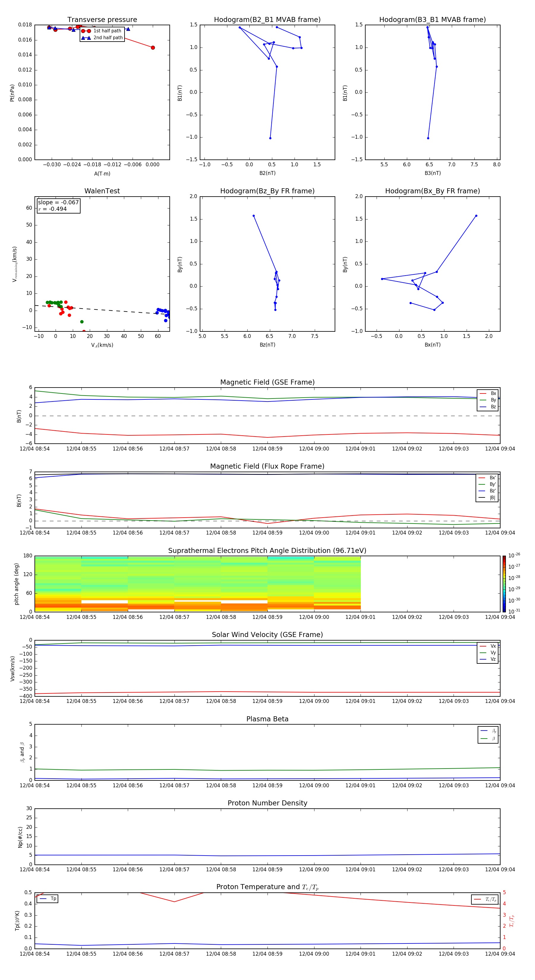Click the Te/Tp legend box
The height and width of the screenshot is (980, 535).
[x=485, y=899]
